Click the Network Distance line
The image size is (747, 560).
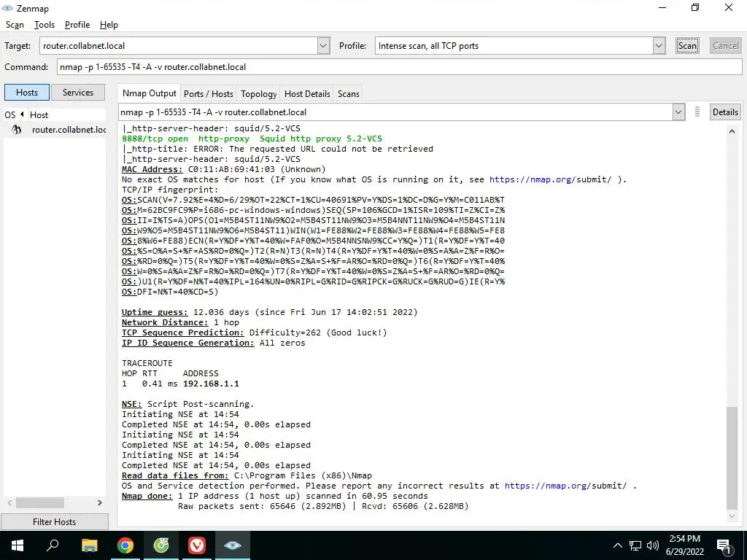(x=181, y=322)
